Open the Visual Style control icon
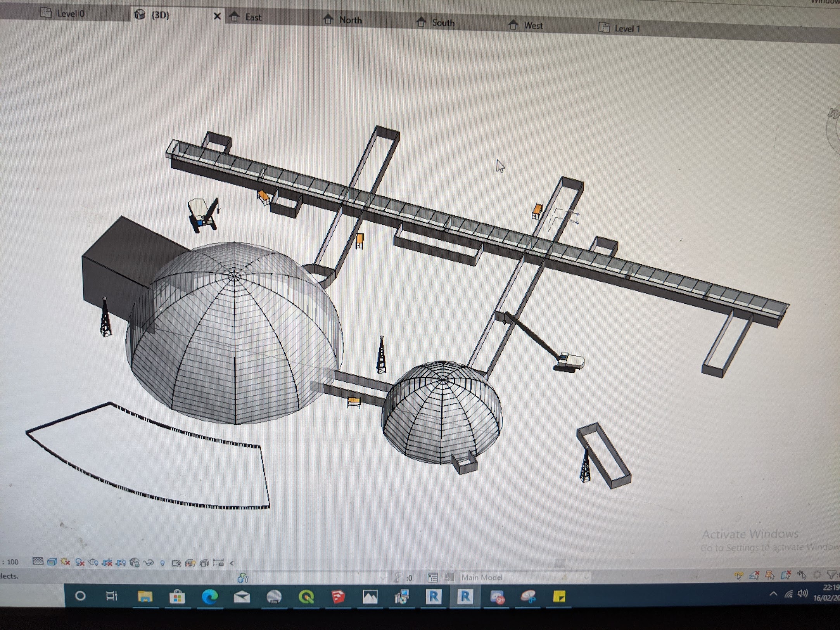Viewport: 840px width, 630px height. (52, 562)
